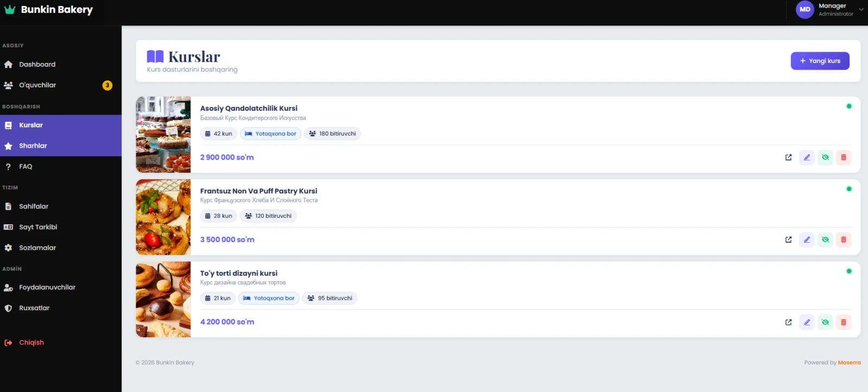Click the Bunkin Bakery crown logo
Screen dimensions: 868x392
(x=10, y=10)
